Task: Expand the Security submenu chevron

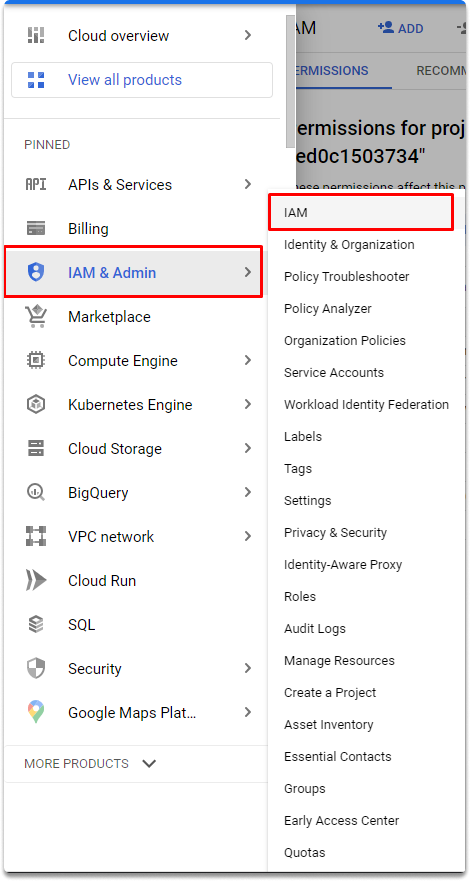Action: click(248, 669)
